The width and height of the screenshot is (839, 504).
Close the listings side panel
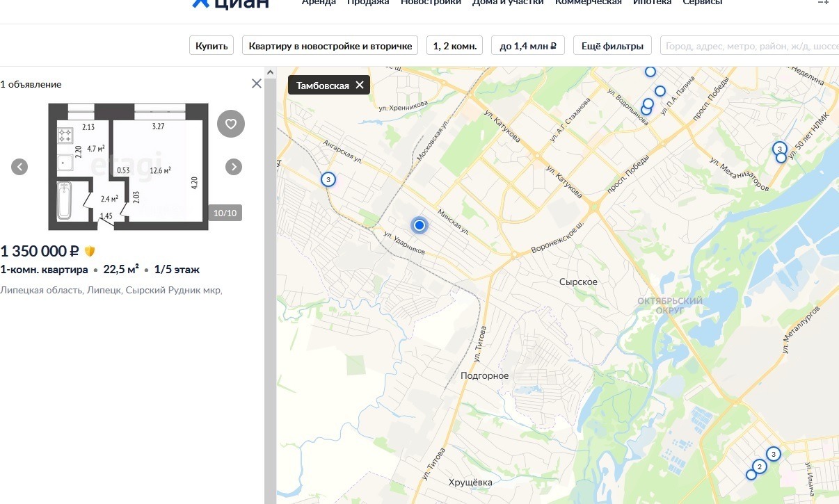tap(257, 84)
